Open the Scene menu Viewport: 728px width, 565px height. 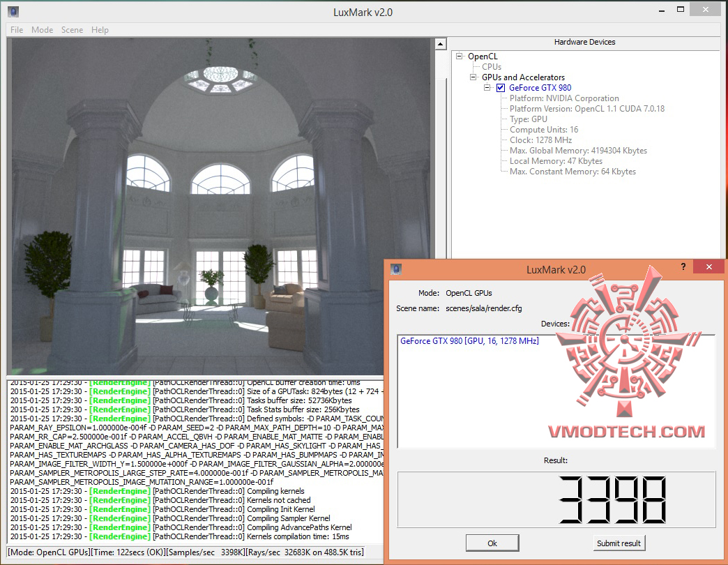pos(72,30)
